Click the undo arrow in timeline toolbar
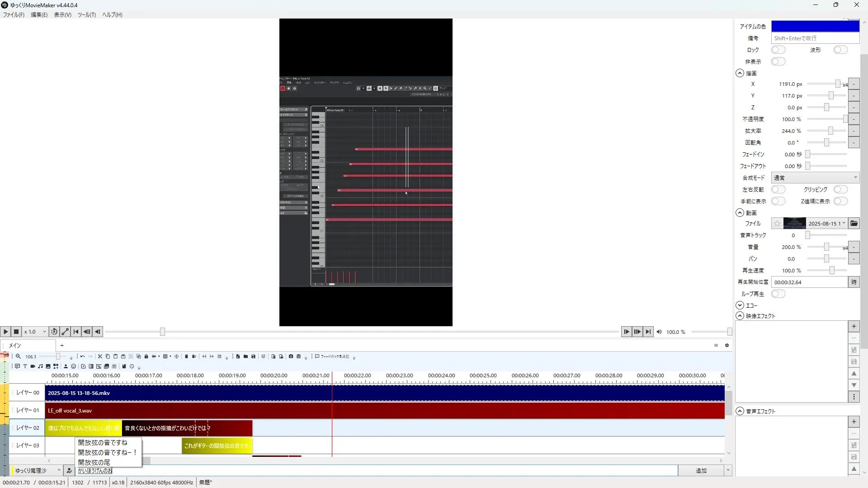The image size is (868, 488). pos(82,357)
